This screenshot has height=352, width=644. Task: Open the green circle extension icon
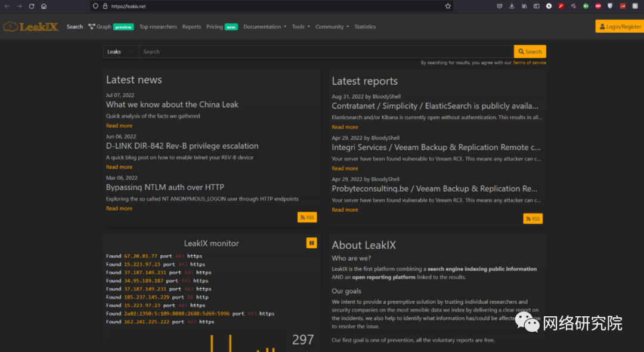point(586,6)
